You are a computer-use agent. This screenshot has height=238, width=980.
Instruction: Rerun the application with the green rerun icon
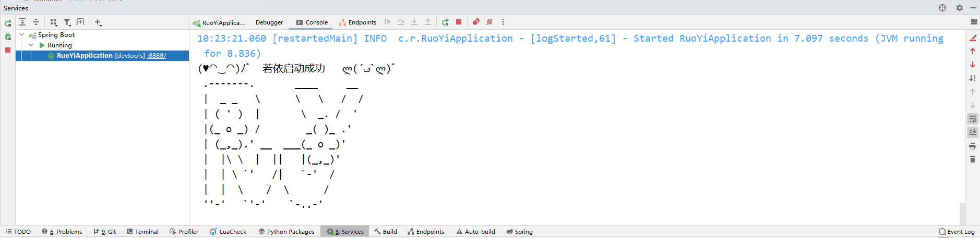[x=445, y=22]
